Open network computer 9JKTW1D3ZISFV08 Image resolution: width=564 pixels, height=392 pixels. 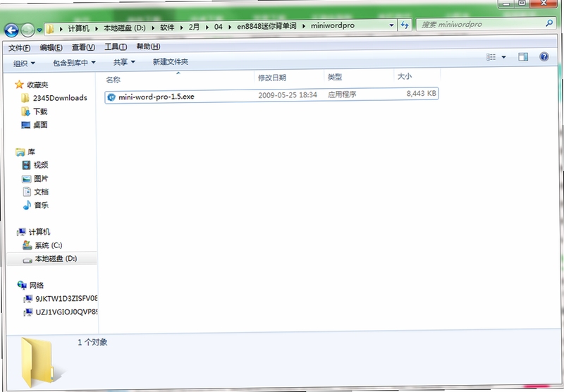66,298
